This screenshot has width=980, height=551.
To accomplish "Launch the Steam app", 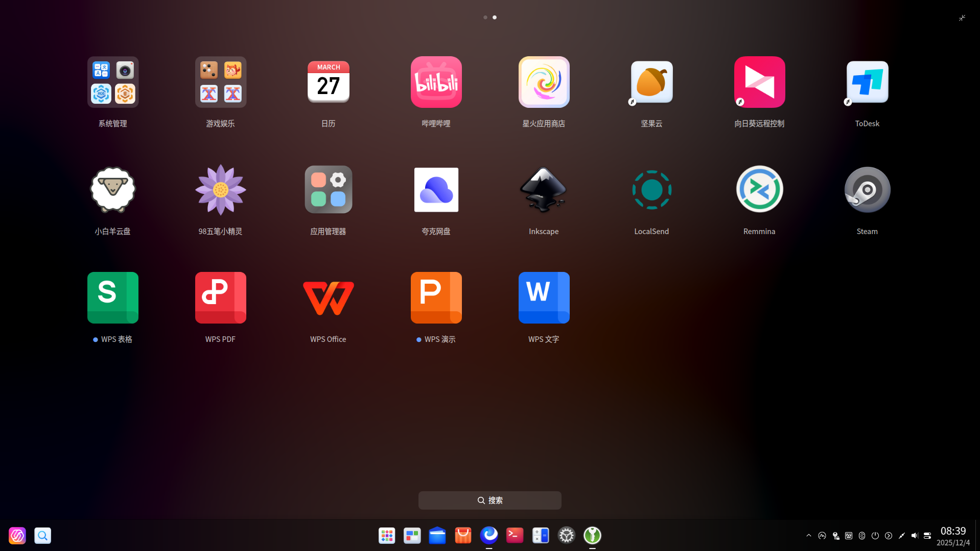I will (868, 190).
